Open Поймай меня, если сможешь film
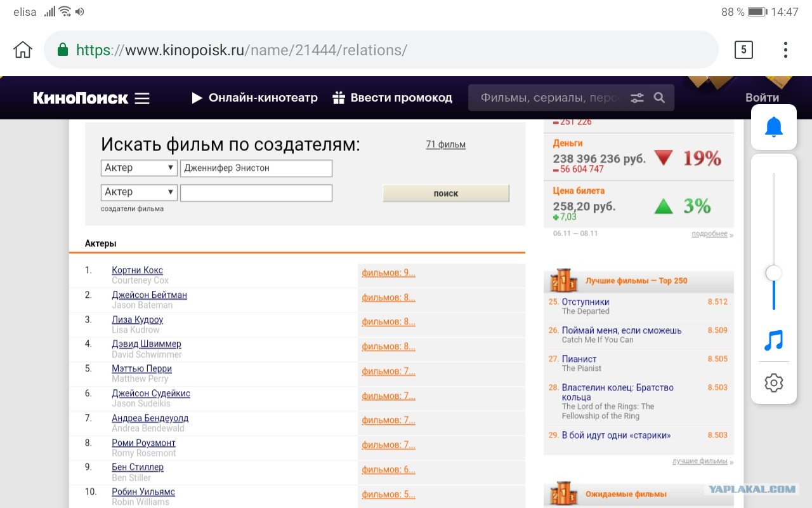The height and width of the screenshot is (508, 812). 622,330
